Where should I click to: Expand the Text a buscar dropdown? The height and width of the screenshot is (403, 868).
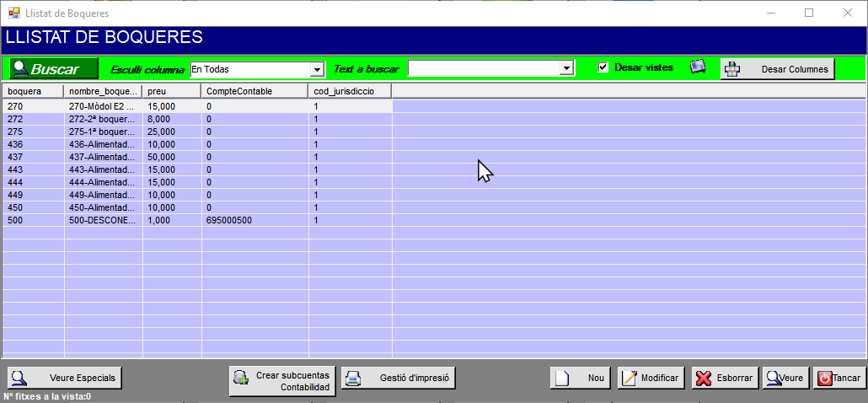click(x=567, y=68)
